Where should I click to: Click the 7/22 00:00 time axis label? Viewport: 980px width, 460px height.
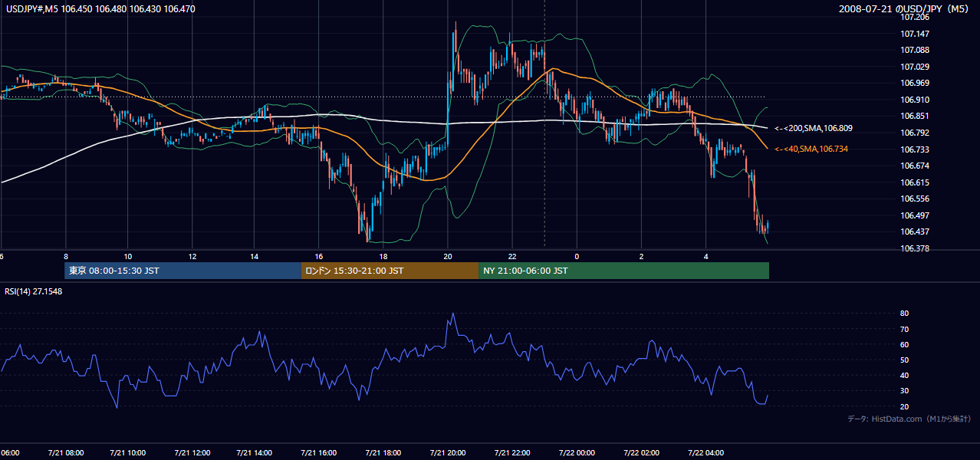(576, 453)
